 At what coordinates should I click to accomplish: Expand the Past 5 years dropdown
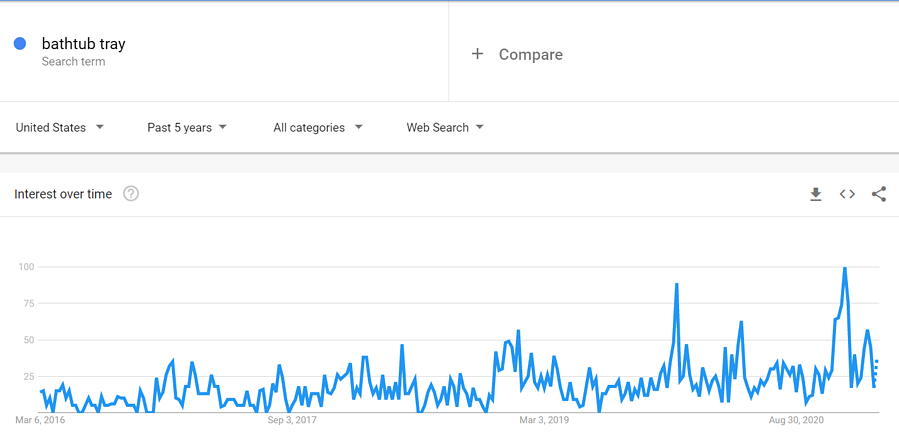[187, 128]
